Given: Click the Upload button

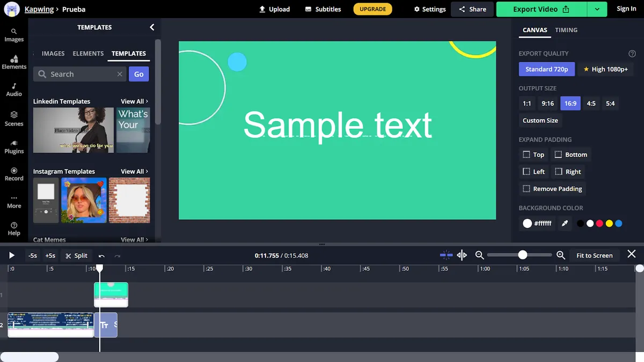Looking at the screenshot, I should point(274,9).
